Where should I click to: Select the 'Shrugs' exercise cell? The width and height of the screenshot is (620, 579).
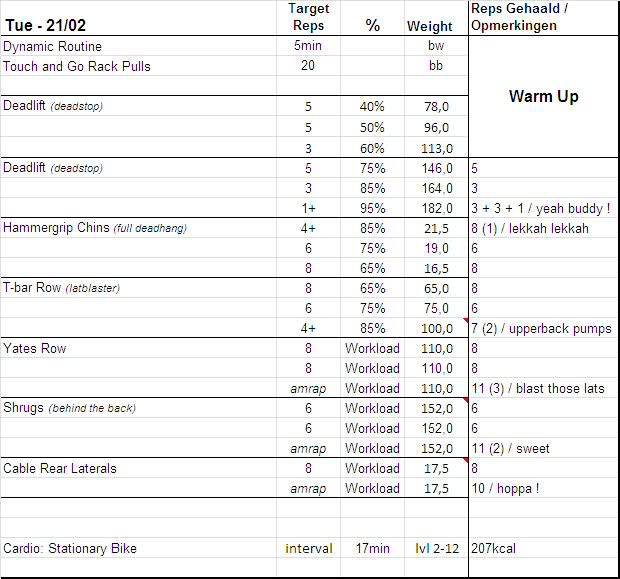pos(70,408)
